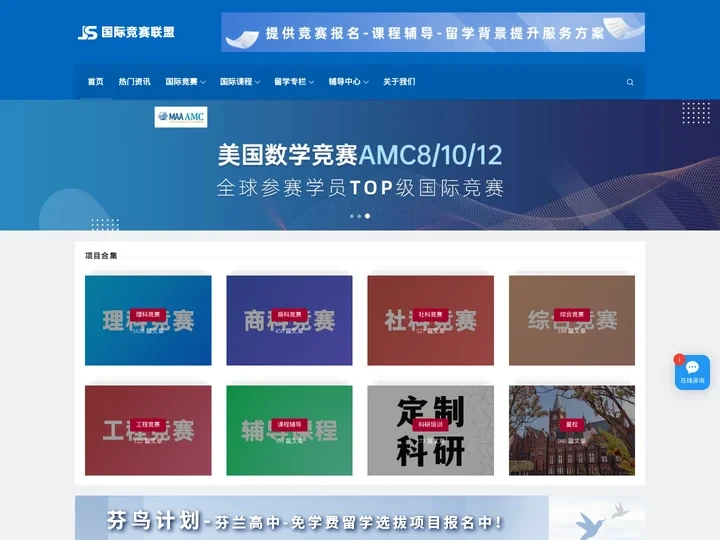Viewport: 720px width, 540px height.
Task: Click the red 工程竞赛 tag label
Action: click(x=148, y=424)
